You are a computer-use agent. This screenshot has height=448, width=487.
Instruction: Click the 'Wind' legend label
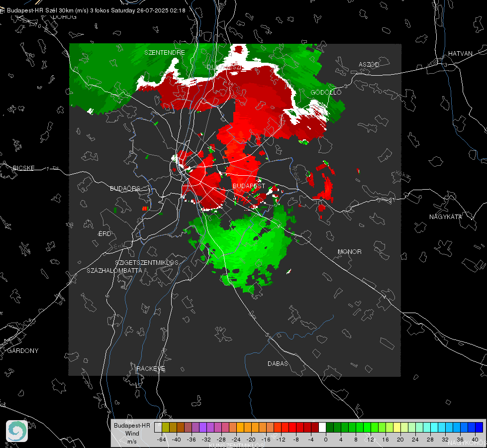point(132,434)
